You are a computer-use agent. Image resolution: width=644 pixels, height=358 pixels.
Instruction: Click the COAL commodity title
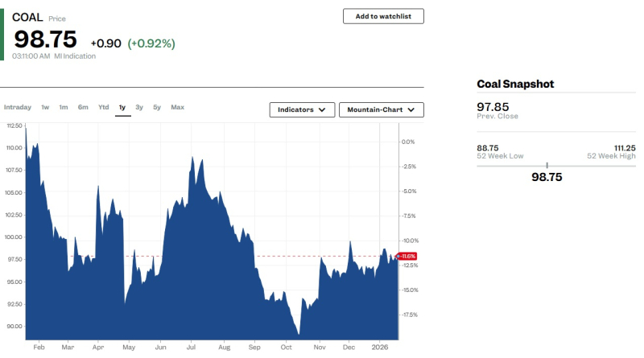(27, 17)
